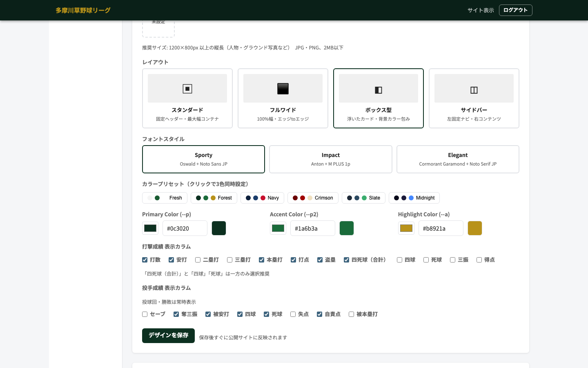Viewport: 588px width, 368px height.
Task: Edit the Accent Color hex field #1a6b3a
Action: pyautogui.click(x=313, y=228)
